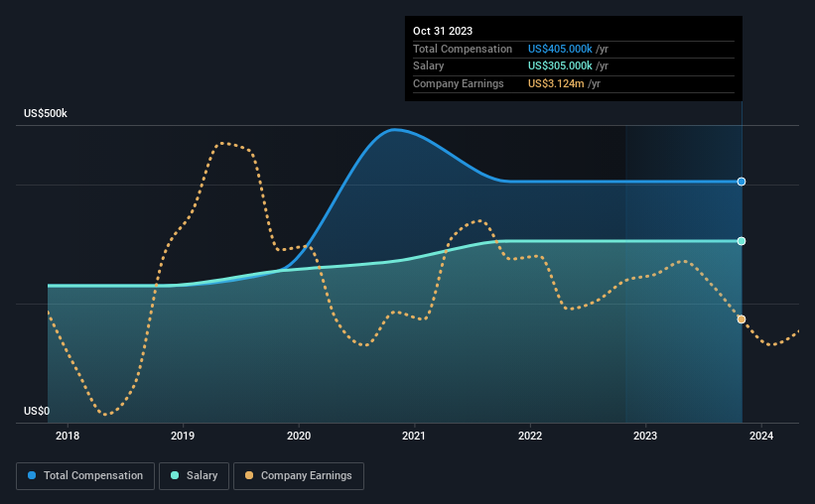The height and width of the screenshot is (504, 815).
Task: Click the US$0 y-axis label
Action: pos(37,411)
